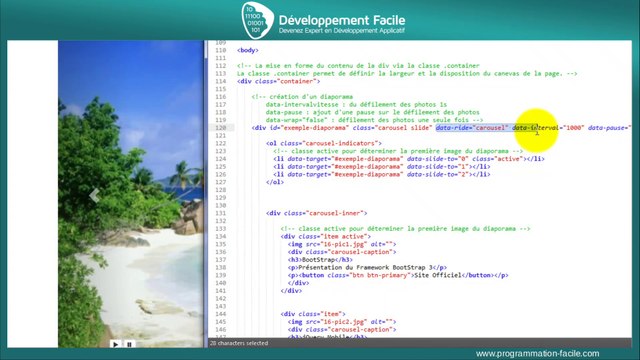Click the img src="16-pic1.jpg" line
640x360 pixels.
[342, 244]
